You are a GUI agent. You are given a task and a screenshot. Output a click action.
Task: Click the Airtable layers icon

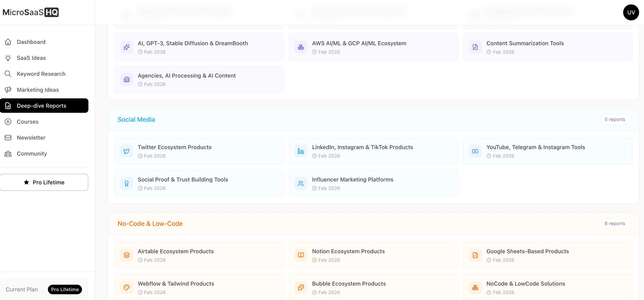coord(127,255)
